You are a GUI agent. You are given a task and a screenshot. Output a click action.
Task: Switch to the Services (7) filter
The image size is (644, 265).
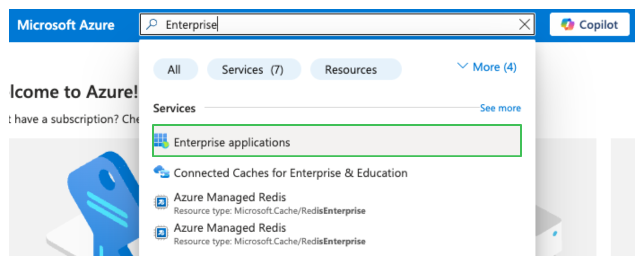(x=254, y=69)
